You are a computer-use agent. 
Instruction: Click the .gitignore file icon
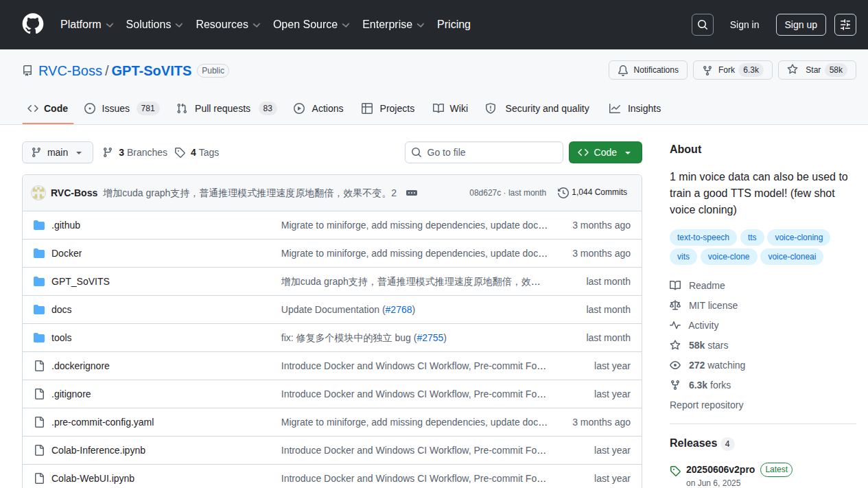tap(39, 394)
